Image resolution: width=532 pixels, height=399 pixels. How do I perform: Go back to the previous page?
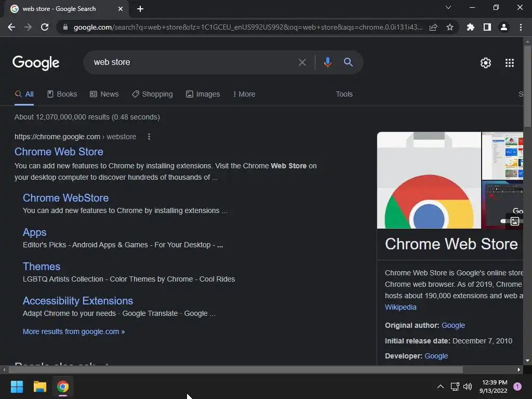coord(11,27)
